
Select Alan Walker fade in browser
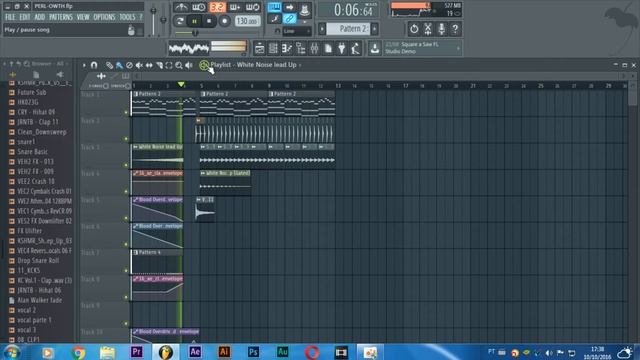tap(40, 300)
